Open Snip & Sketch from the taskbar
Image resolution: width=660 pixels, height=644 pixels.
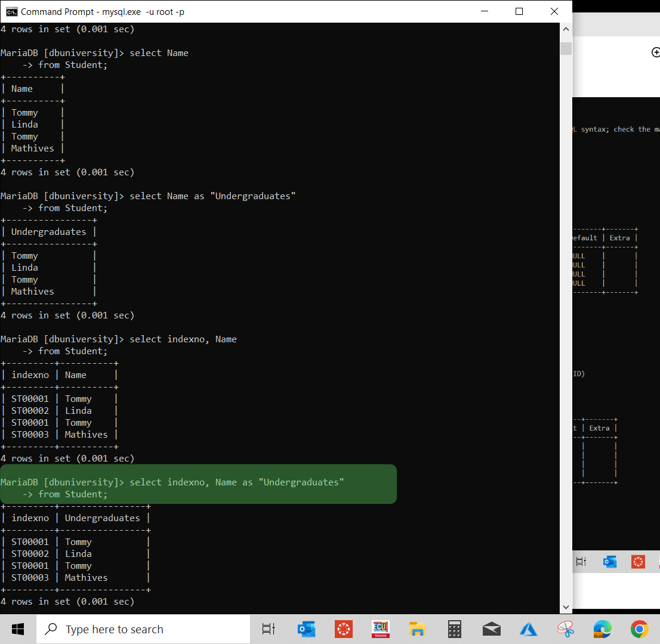[565, 629]
